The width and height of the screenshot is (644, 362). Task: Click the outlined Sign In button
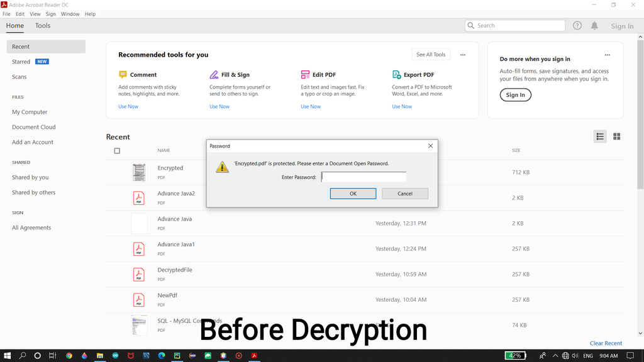click(x=516, y=95)
